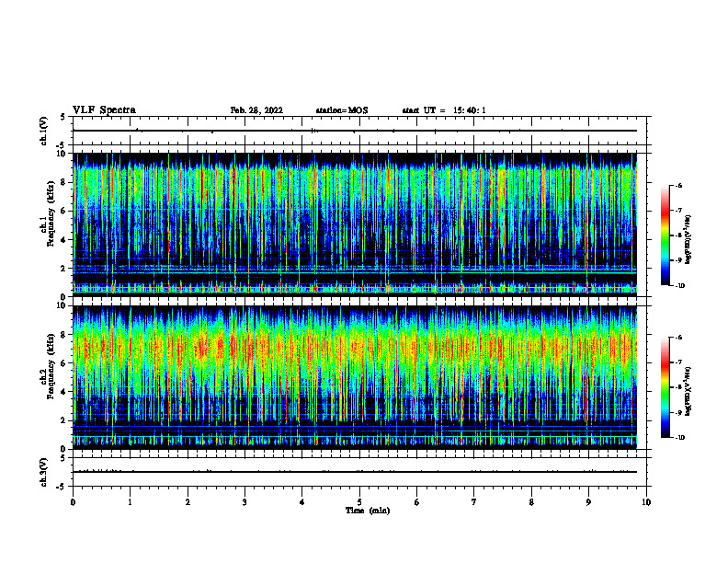Click time axis tick label "7"
The height and width of the screenshot is (563, 728).
pos(474,502)
